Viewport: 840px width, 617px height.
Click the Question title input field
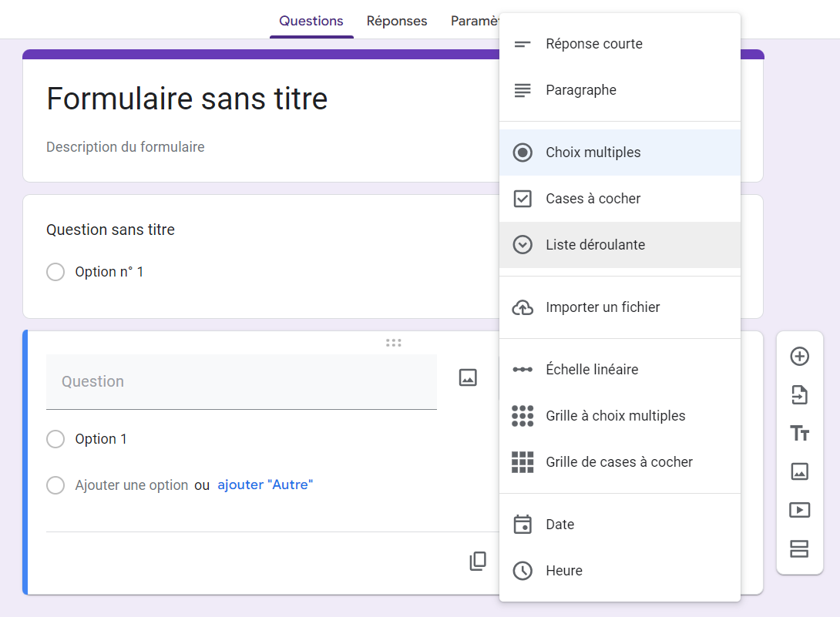(241, 381)
